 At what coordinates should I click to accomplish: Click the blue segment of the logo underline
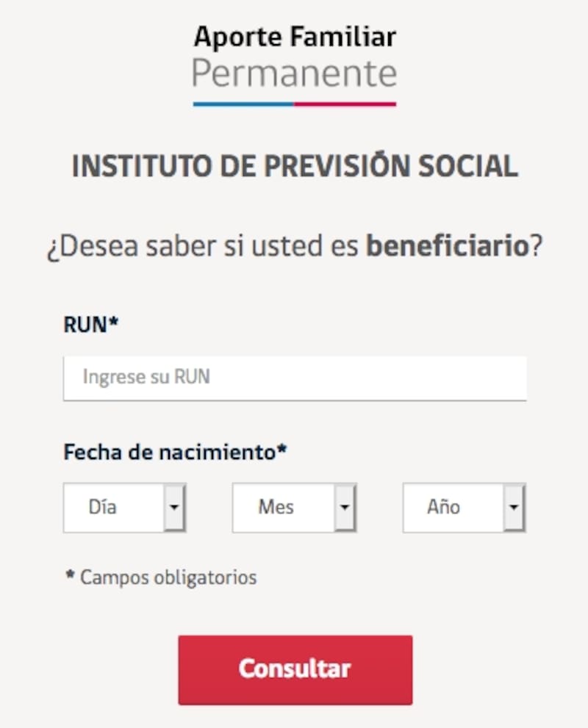243,104
